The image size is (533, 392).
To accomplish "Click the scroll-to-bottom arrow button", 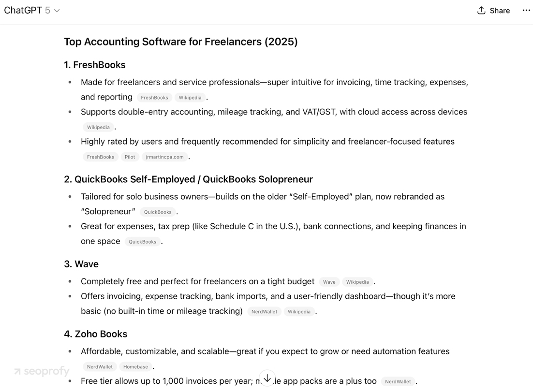I will [267, 378].
